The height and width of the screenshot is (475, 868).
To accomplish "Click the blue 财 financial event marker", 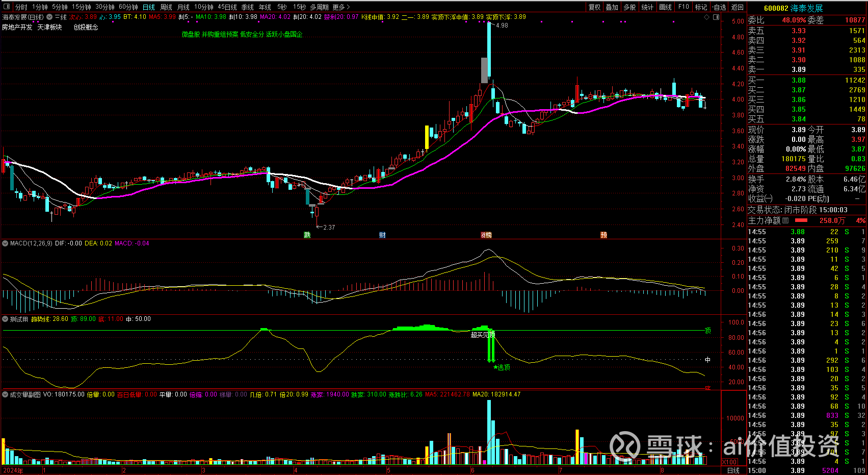I will coord(382,235).
